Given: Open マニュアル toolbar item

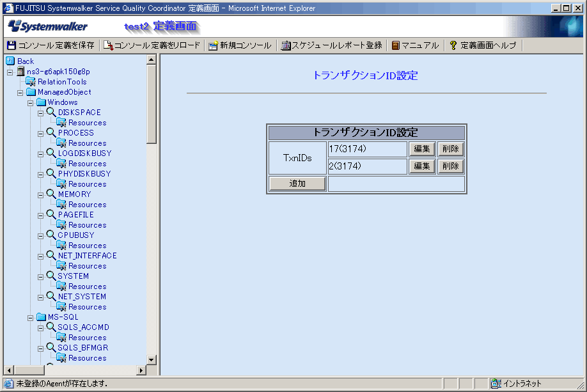Looking at the screenshot, I should point(415,45).
